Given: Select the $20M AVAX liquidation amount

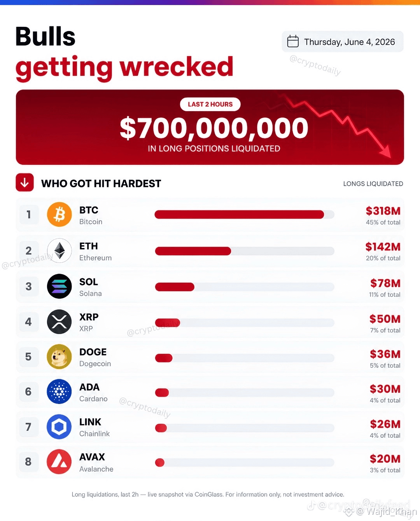Looking at the screenshot, I should pos(385,459).
